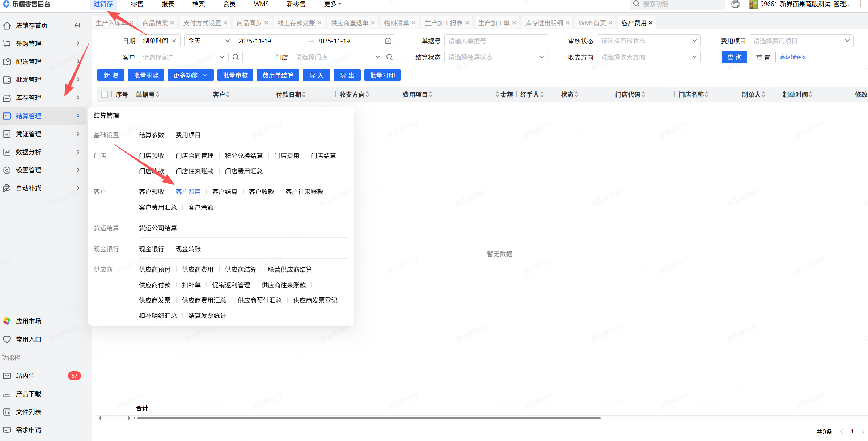Viewport: 868px width, 441px height.
Task: Click the printer icon in header
Action: click(735, 4)
